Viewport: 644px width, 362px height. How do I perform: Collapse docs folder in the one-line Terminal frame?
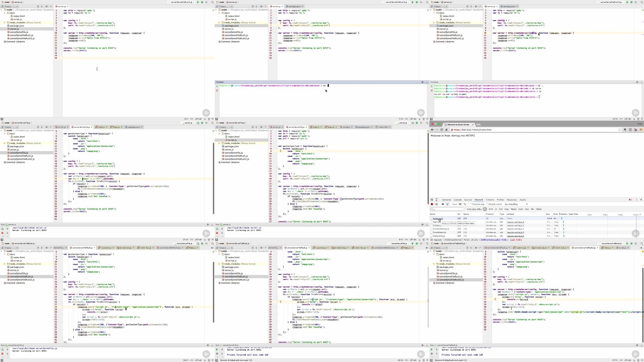pos(219,13)
